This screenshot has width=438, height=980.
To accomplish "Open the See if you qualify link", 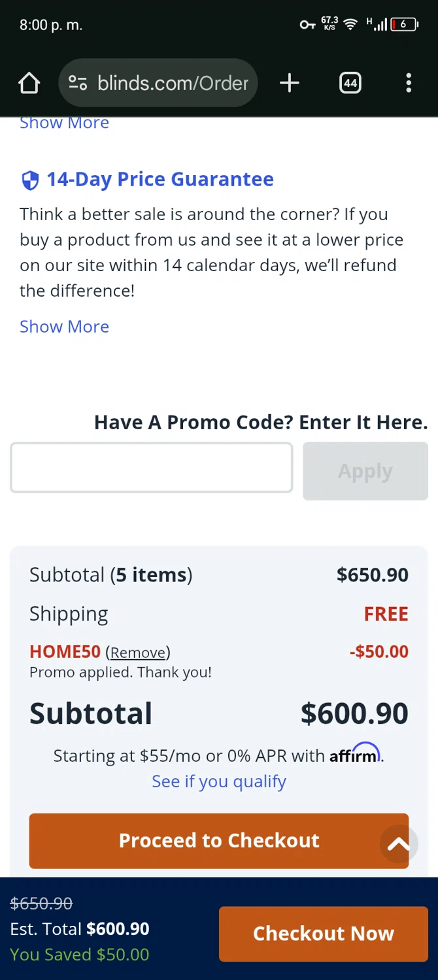I will tap(219, 781).
